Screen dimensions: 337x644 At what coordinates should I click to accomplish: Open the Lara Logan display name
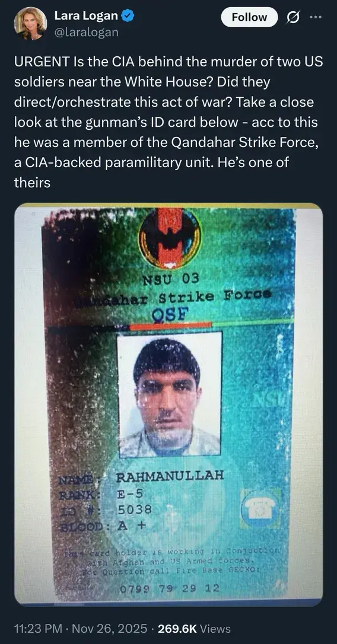[87, 16]
